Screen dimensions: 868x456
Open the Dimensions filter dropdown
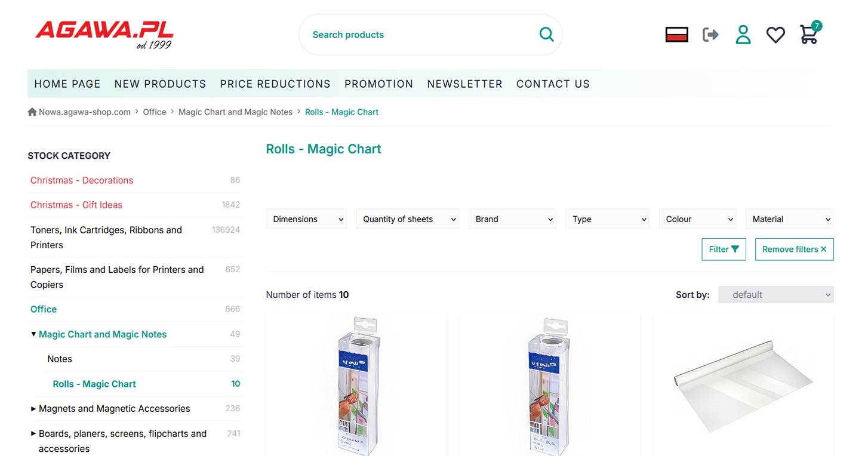pos(306,219)
